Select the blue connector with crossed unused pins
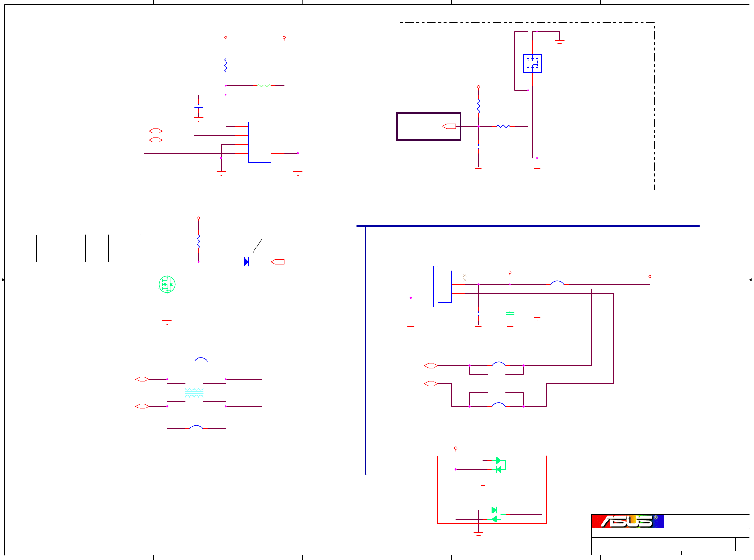Screen dimensions: 754x560 coord(442,286)
